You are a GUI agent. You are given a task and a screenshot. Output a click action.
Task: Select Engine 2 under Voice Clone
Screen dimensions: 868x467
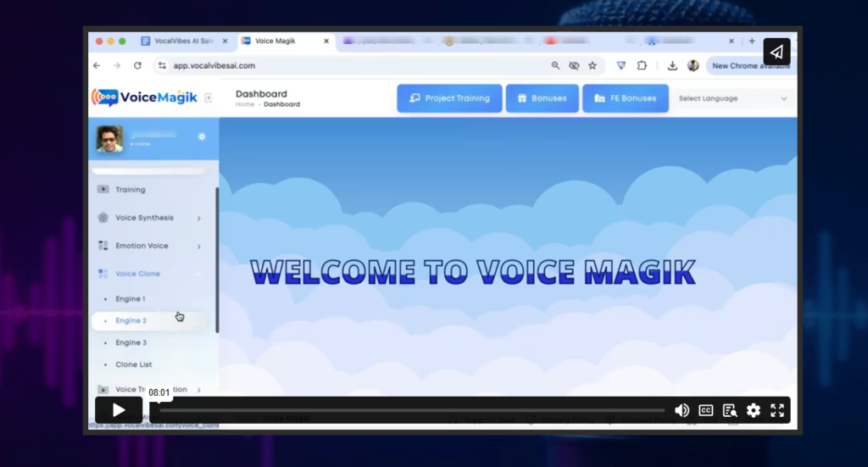click(149, 320)
